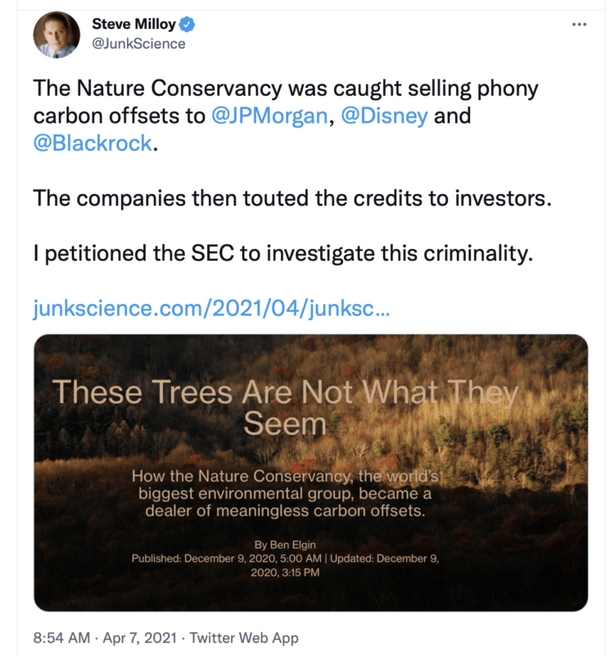
Task: Open the Twitter Web App source label
Action: (244, 637)
